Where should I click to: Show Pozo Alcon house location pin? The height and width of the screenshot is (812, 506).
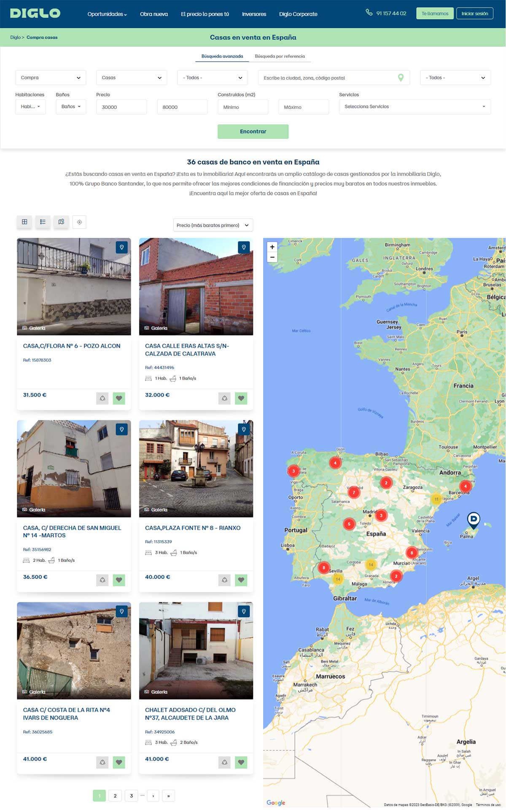[x=121, y=247]
